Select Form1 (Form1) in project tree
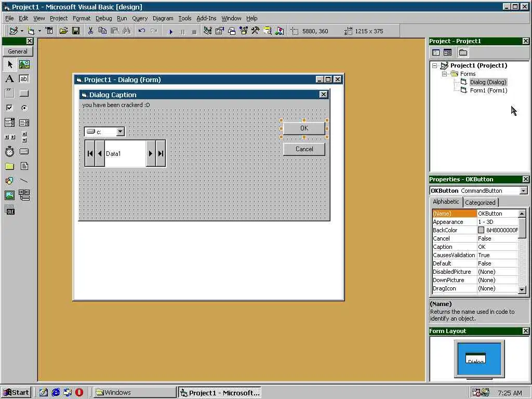This screenshot has width=532, height=399. pos(488,90)
